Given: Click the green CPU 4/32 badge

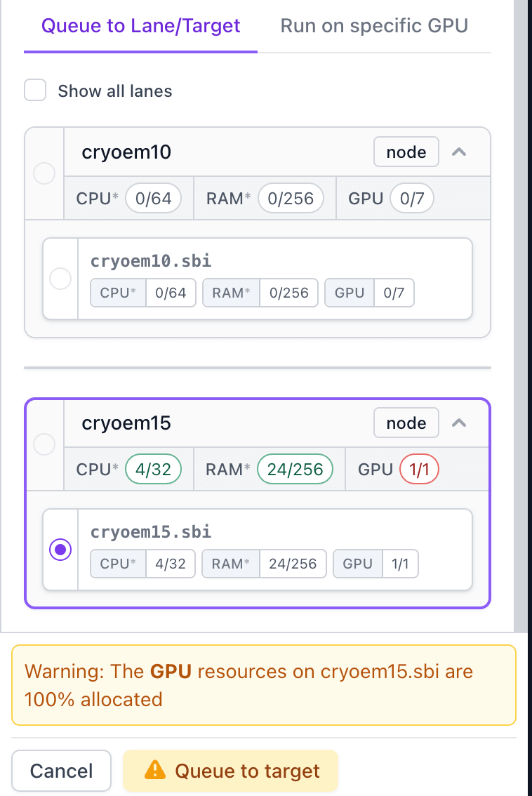Looking at the screenshot, I should click(x=153, y=470).
